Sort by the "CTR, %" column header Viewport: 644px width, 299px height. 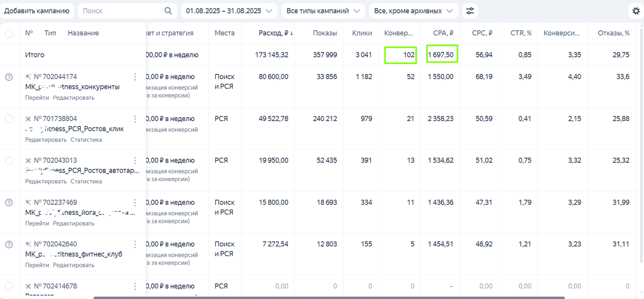(521, 33)
